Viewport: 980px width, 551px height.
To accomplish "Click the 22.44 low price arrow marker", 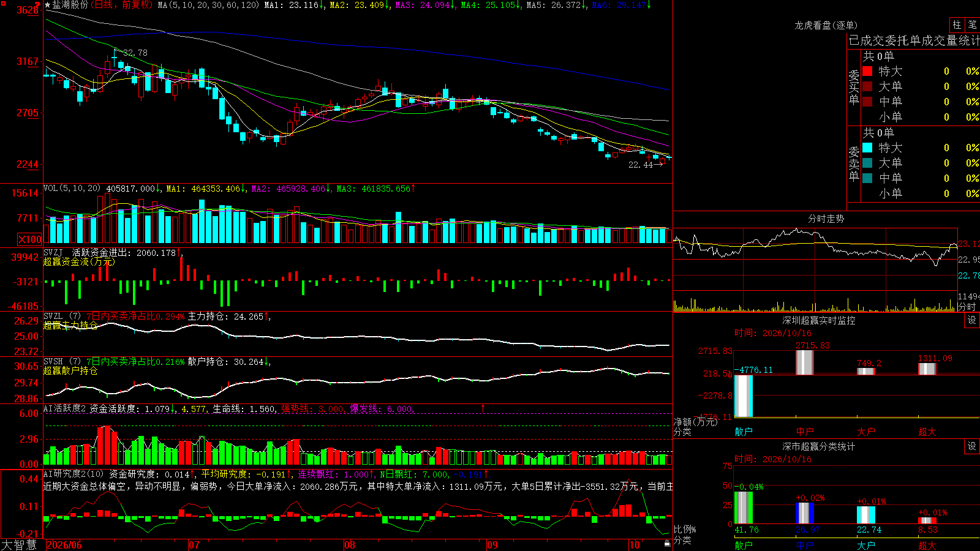I will coord(646,165).
